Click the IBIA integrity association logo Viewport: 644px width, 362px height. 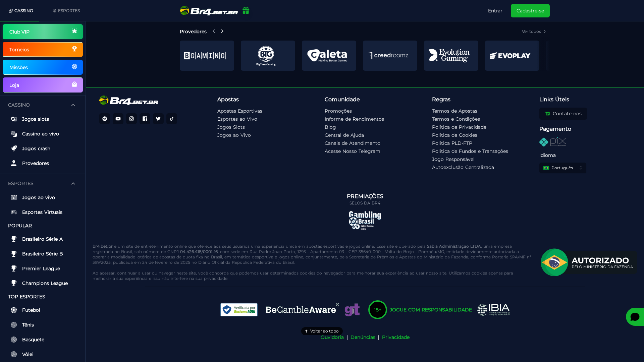(x=493, y=310)
